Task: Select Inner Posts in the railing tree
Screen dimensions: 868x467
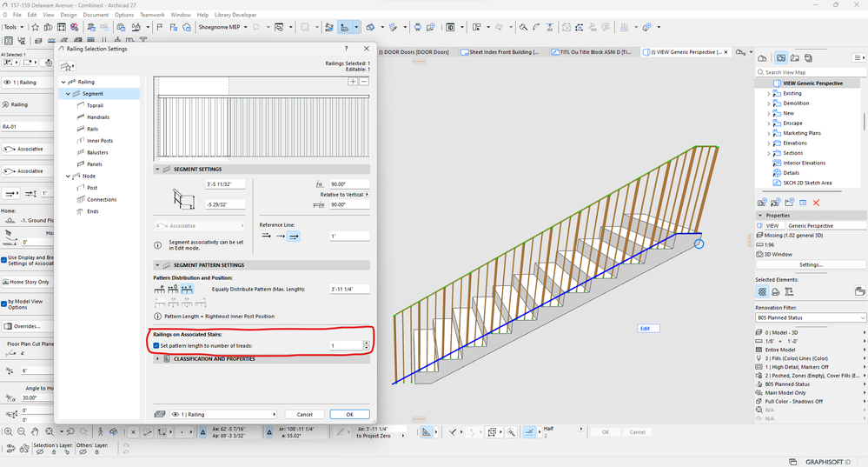Action: (x=100, y=141)
